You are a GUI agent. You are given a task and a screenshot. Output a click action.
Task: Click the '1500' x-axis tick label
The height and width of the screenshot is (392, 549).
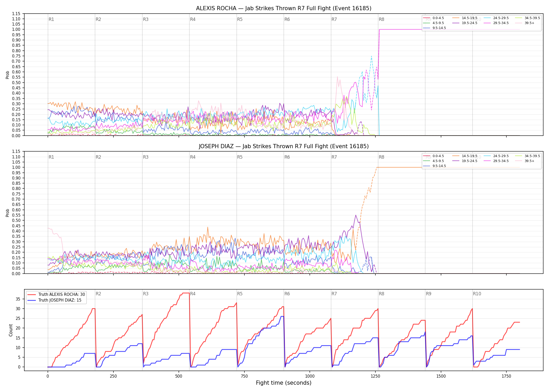coord(441,376)
